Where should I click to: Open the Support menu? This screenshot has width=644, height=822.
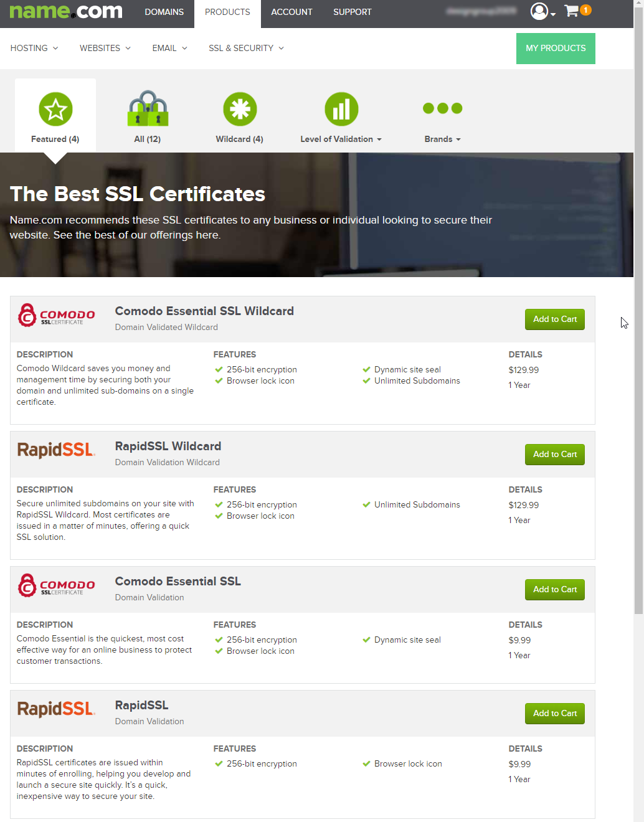tap(353, 12)
